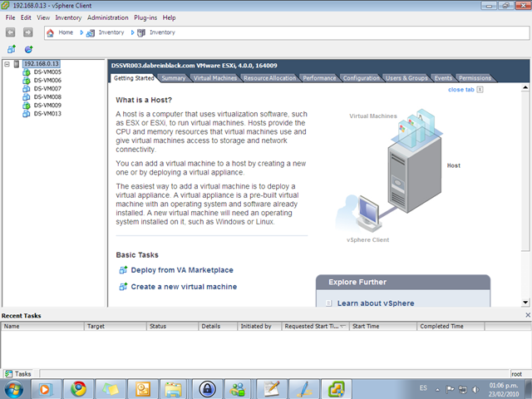Click the new resource pool toolbar icon
The width and height of the screenshot is (532, 399).
[28, 50]
